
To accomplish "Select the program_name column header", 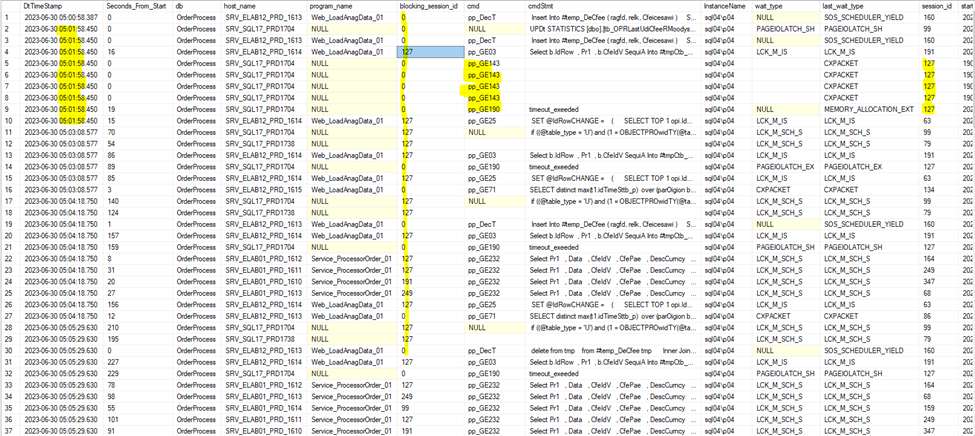I will pyautogui.click(x=335, y=6).
